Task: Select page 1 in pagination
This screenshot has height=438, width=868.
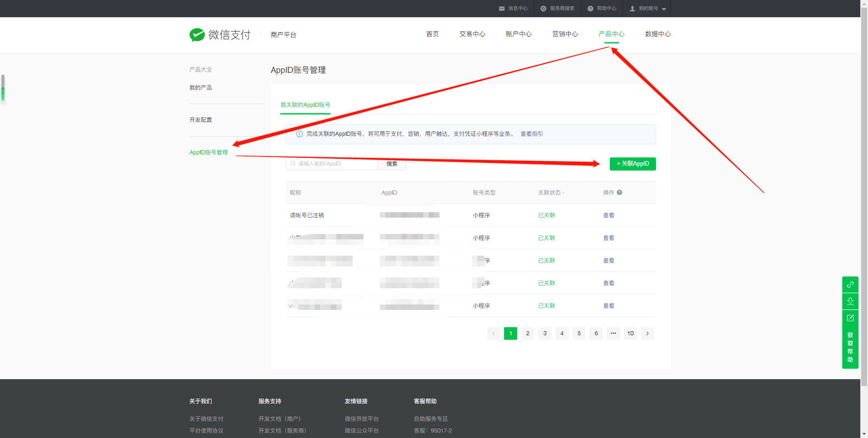Action: click(x=510, y=334)
